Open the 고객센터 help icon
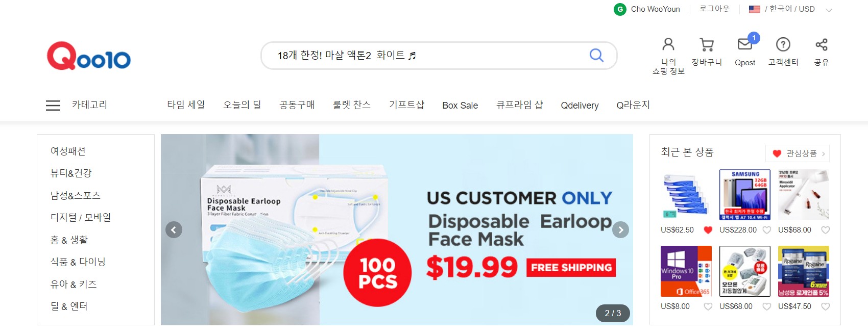This screenshot has height=336, width=868. [x=783, y=44]
